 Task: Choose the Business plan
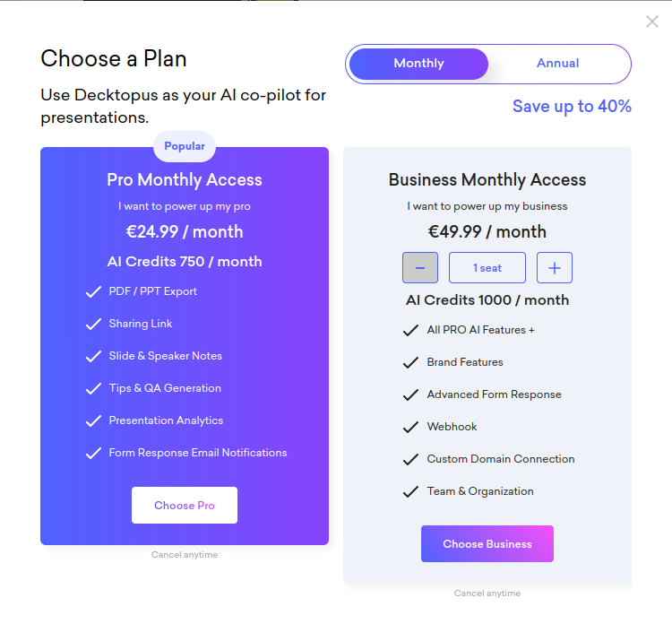coord(487,544)
